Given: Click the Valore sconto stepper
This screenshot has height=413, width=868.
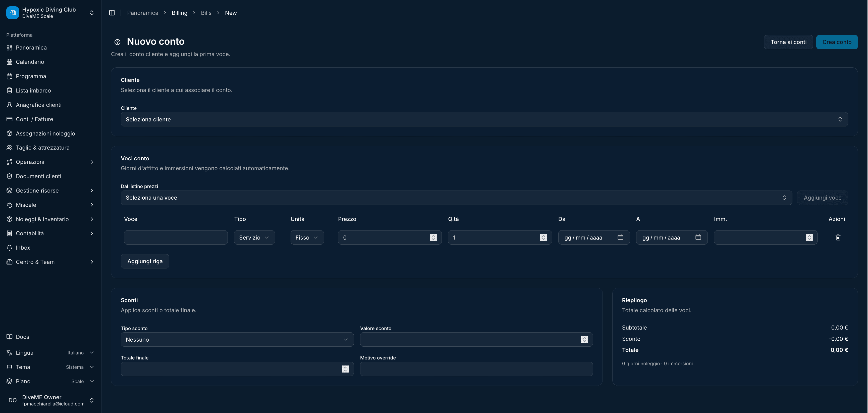Looking at the screenshot, I should [584, 340].
